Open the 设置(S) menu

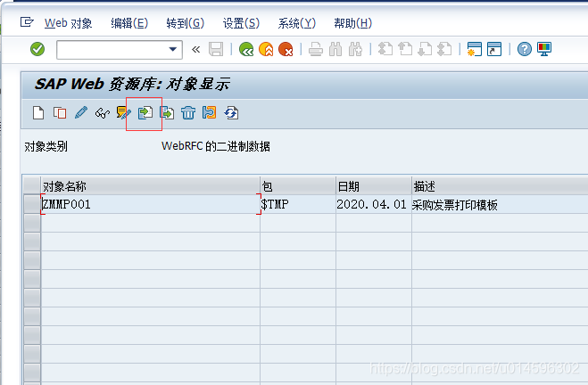(x=241, y=23)
